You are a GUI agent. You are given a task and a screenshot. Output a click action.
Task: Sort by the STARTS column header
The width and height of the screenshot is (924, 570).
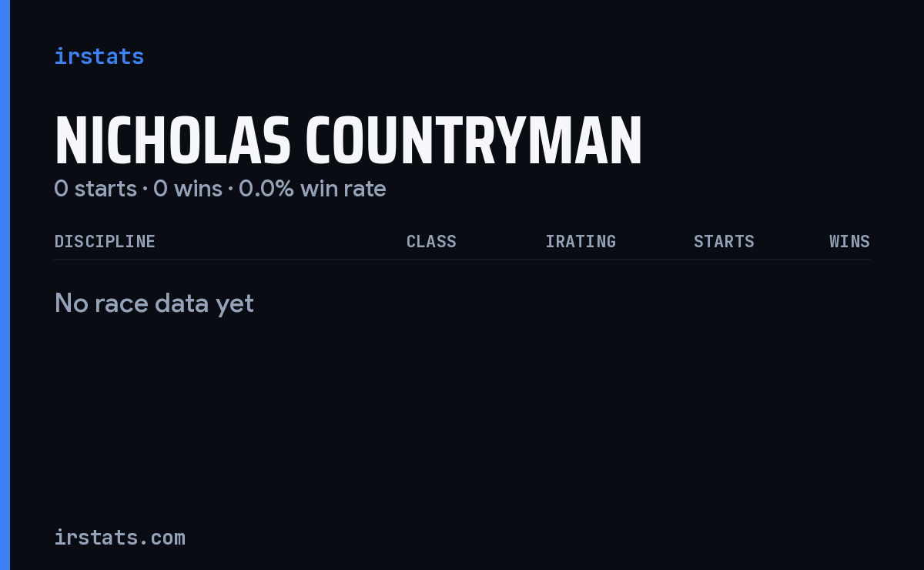pyautogui.click(x=724, y=241)
